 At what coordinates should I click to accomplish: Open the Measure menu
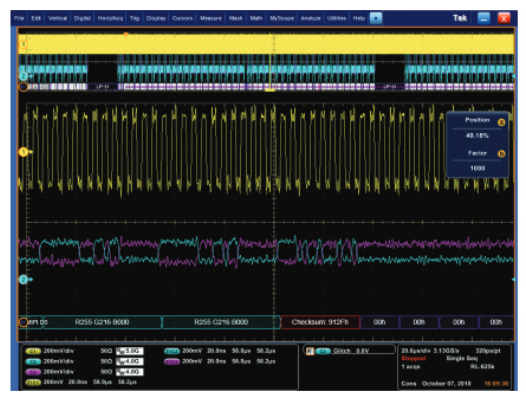[211, 18]
